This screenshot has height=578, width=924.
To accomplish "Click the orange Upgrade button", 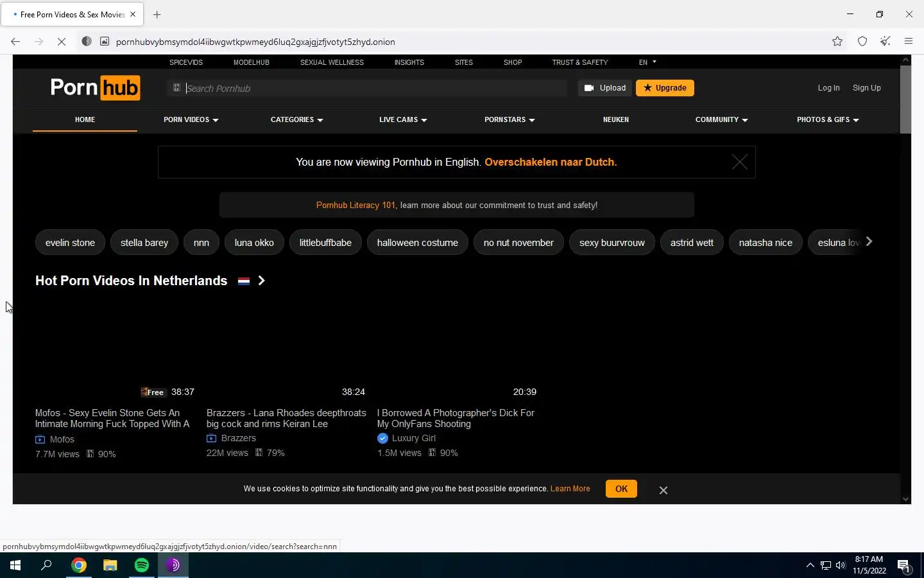I will pos(665,88).
